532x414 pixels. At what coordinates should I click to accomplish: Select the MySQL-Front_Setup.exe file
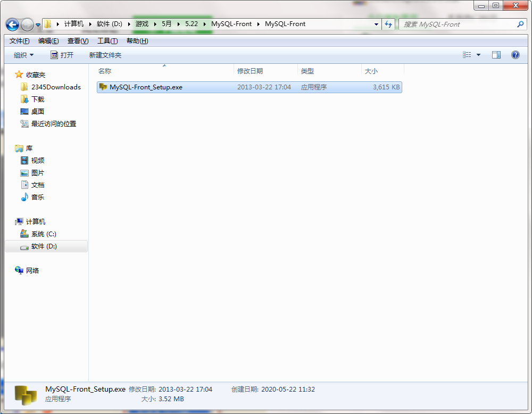[x=250, y=87]
